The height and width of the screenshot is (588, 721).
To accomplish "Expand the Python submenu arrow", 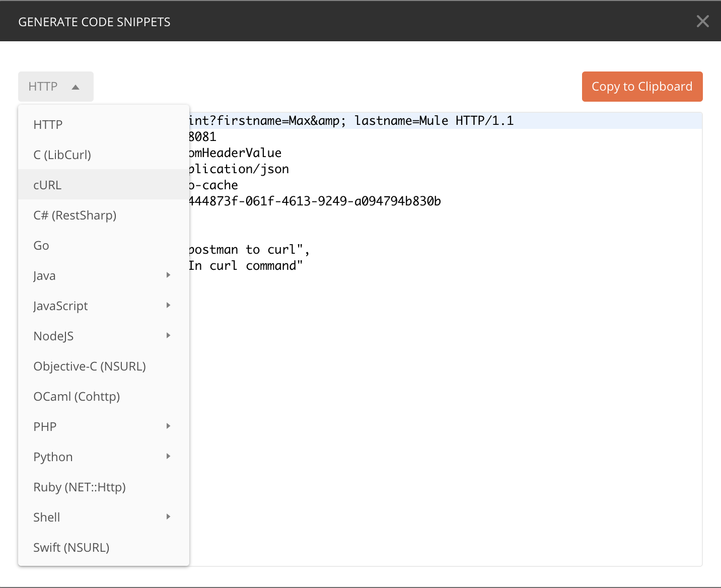I will tap(168, 457).
